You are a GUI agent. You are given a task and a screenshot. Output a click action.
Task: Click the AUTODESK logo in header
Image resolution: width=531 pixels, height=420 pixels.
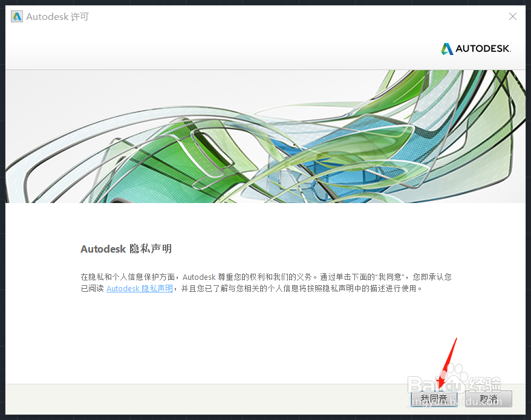[x=476, y=49]
